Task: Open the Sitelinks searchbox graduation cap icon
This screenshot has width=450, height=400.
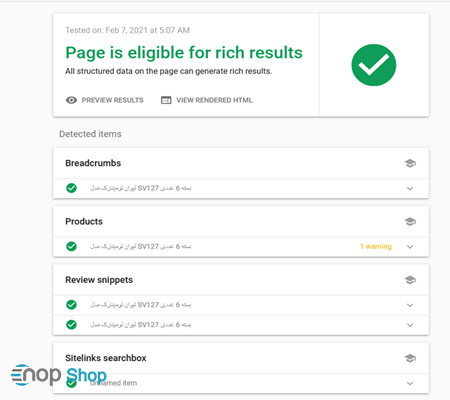Action: [x=410, y=358]
